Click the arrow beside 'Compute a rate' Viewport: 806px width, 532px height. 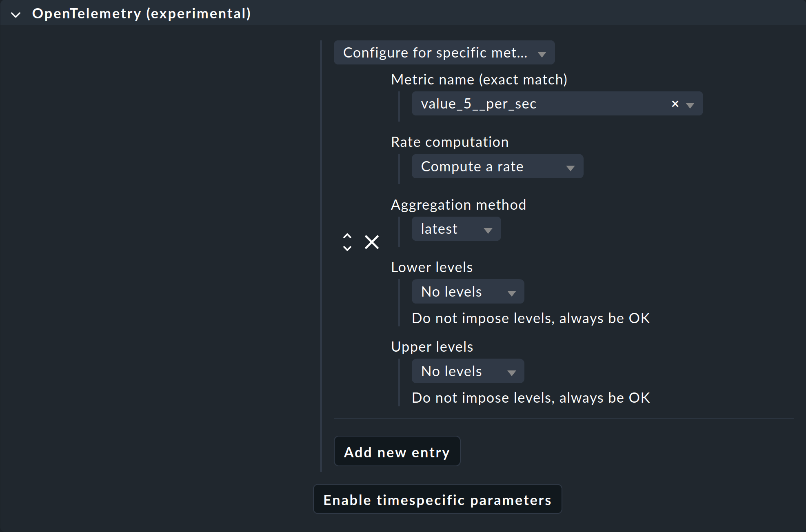pos(571,168)
